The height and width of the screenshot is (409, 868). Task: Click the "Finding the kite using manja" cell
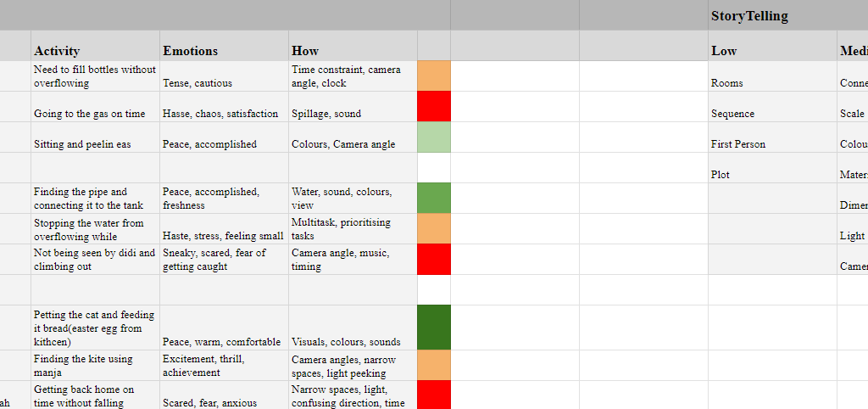(95, 366)
